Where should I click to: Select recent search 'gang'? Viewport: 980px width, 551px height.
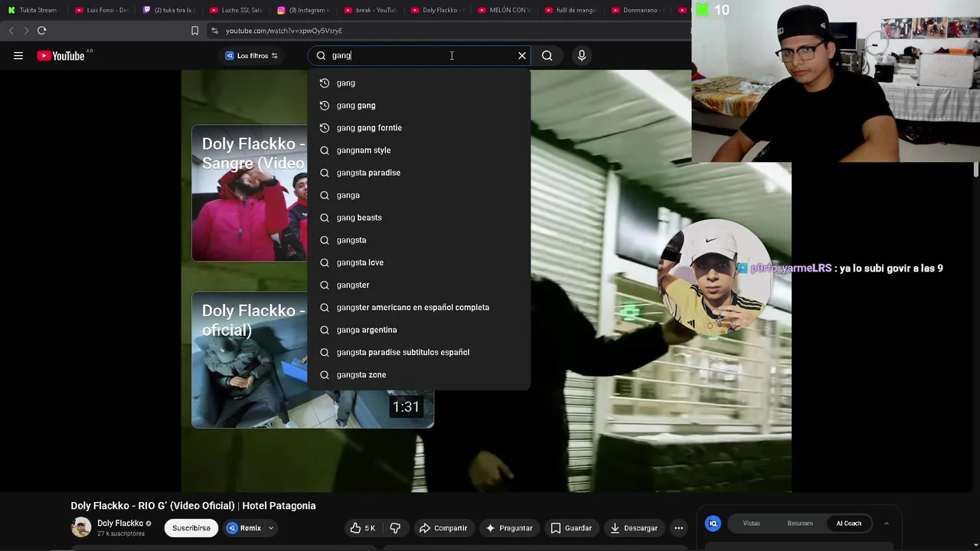click(419, 83)
